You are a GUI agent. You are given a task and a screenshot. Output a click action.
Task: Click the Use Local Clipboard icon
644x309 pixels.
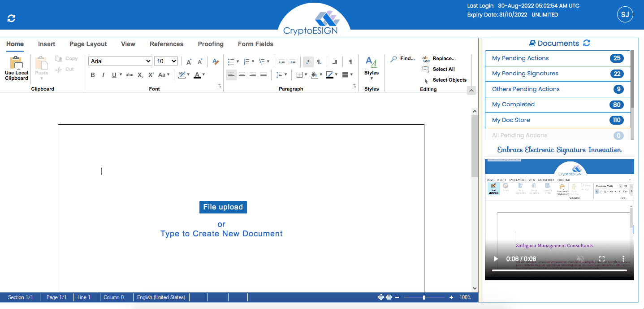(x=17, y=68)
